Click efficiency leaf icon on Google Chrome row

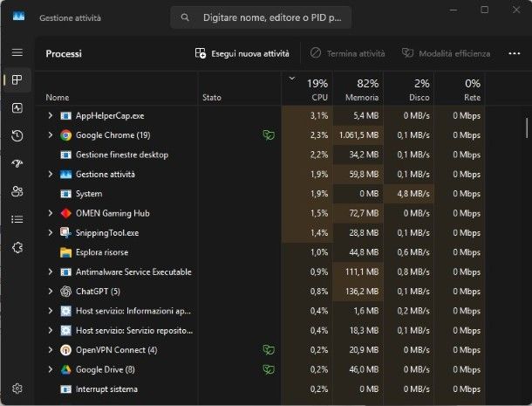click(269, 135)
